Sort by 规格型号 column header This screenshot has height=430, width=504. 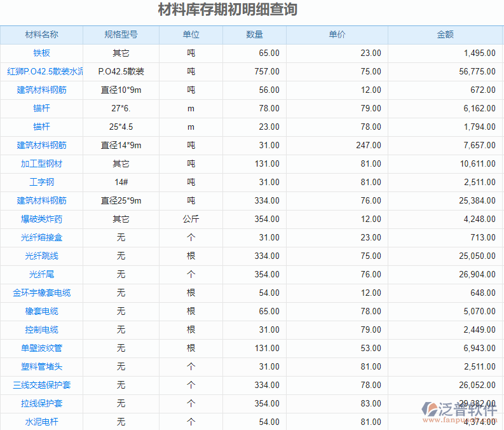pos(121,35)
